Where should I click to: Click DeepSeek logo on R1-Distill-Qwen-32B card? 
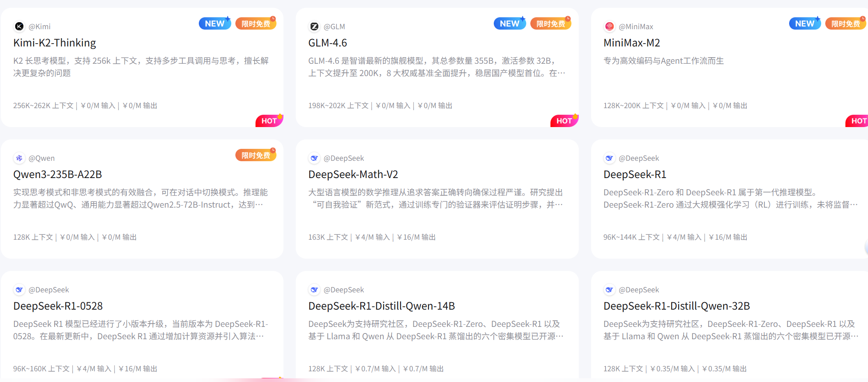609,289
